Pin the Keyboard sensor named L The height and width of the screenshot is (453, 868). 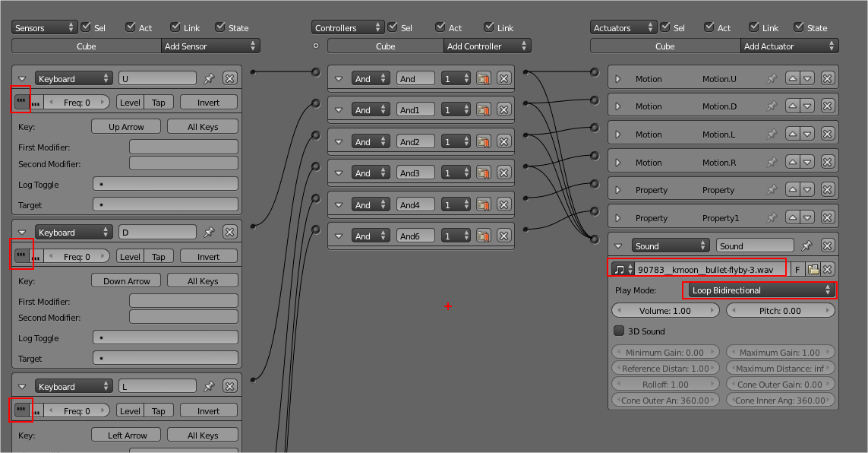pos(210,387)
